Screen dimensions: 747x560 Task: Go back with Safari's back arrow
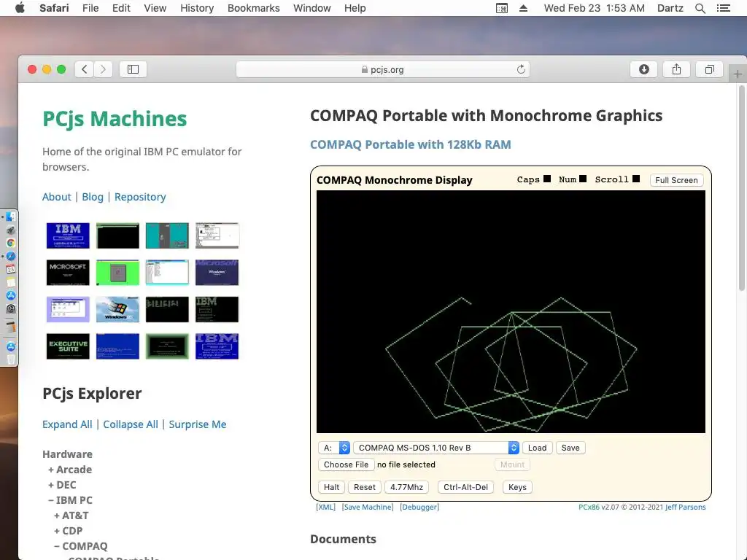coord(85,69)
